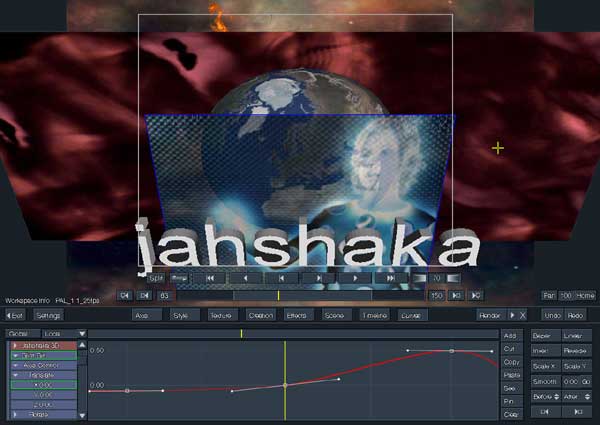This screenshot has height=425, width=600.
Task: Open the Creation tab
Action: click(261, 315)
